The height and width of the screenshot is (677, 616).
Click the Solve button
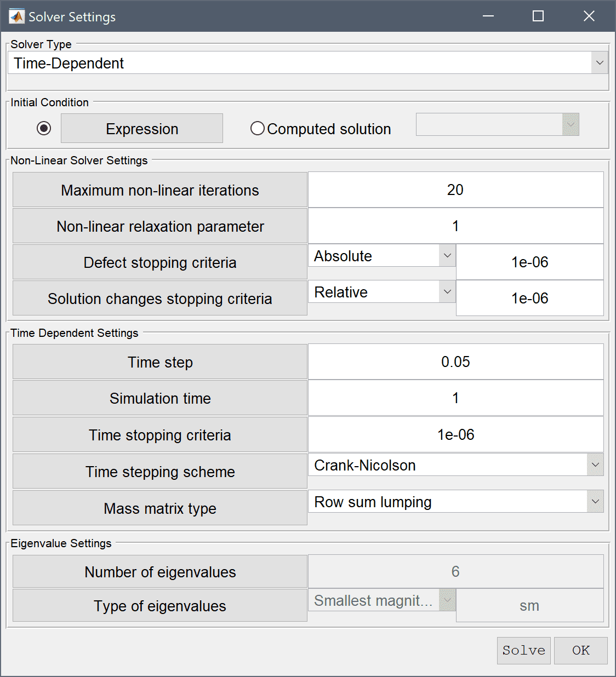click(524, 651)
